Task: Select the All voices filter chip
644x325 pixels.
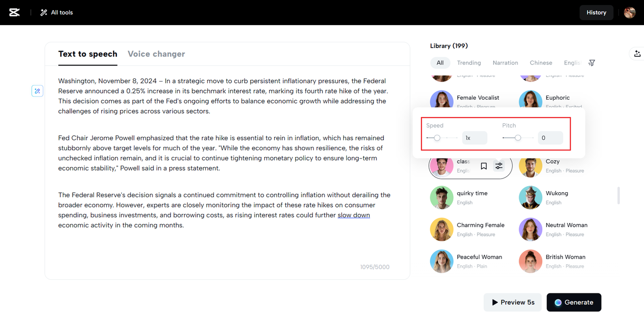Action: [x=440, y=62]
